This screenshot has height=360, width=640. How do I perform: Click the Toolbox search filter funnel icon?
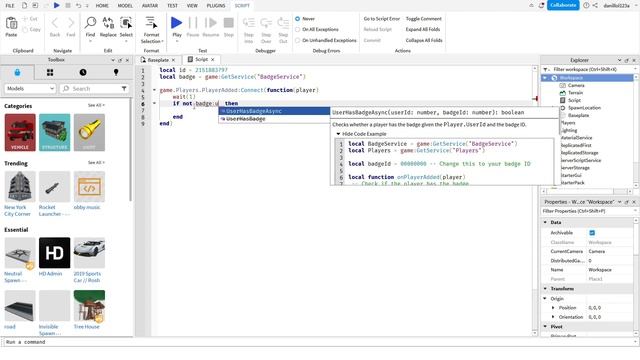point(124,89)
